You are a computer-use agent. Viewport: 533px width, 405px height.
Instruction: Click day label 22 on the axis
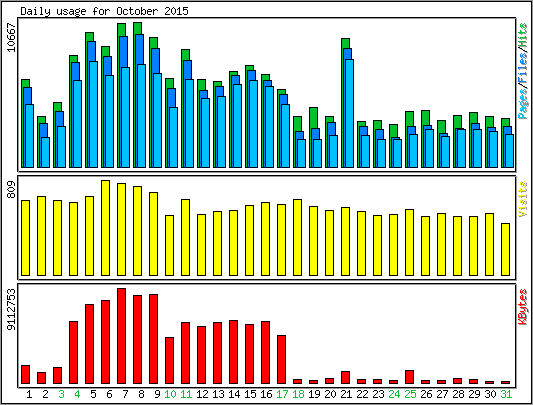pos(362,394)
